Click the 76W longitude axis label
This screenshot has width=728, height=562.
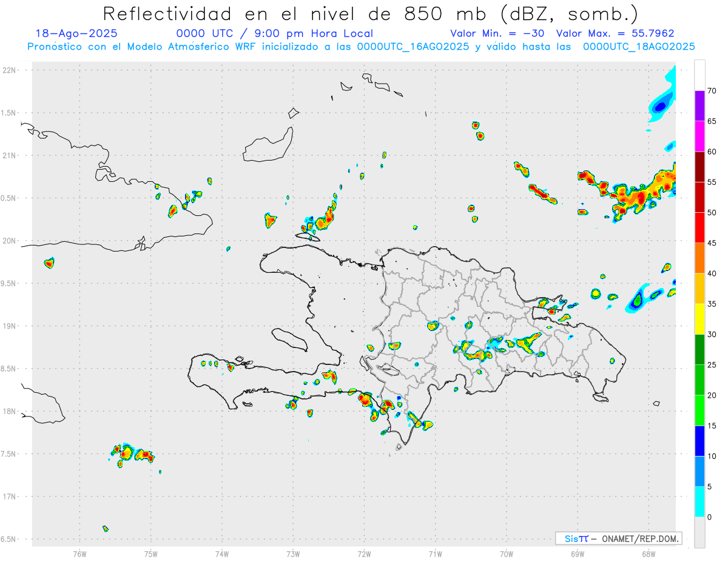(x=79, y=554)
